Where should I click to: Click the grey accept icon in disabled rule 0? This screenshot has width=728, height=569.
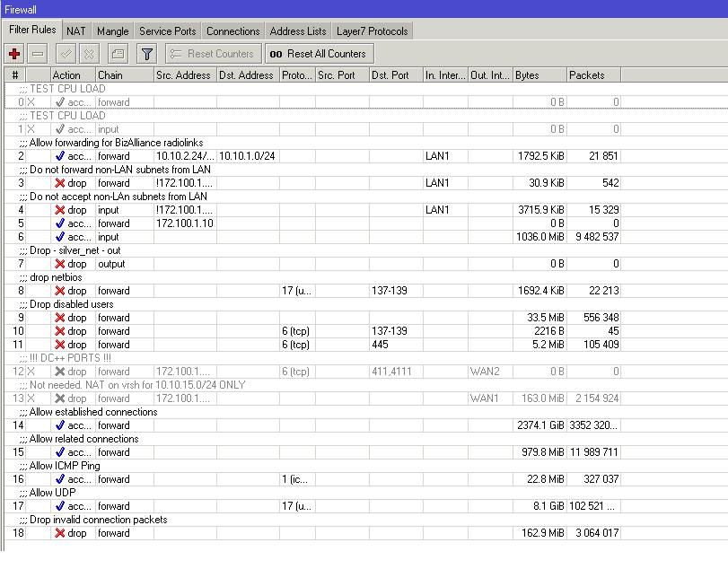(60, 102)
